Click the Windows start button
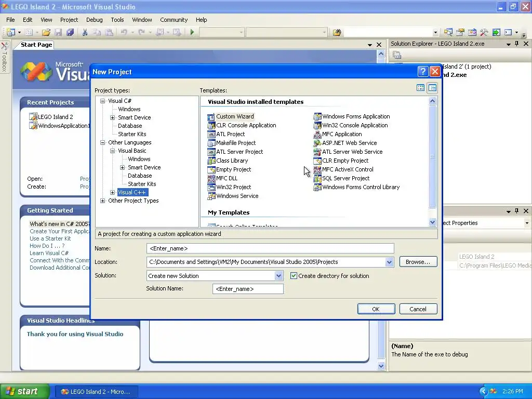This screenshot has width=532, height=399. point(25,391)
